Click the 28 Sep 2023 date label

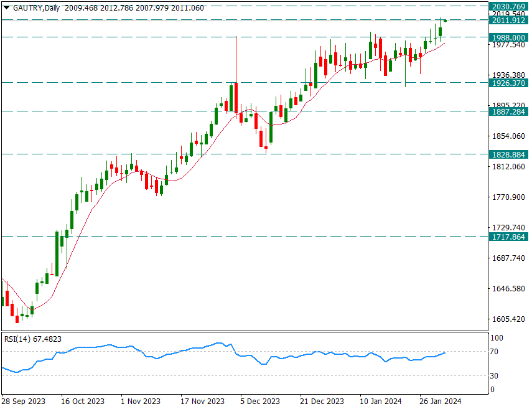coord(23,401)
